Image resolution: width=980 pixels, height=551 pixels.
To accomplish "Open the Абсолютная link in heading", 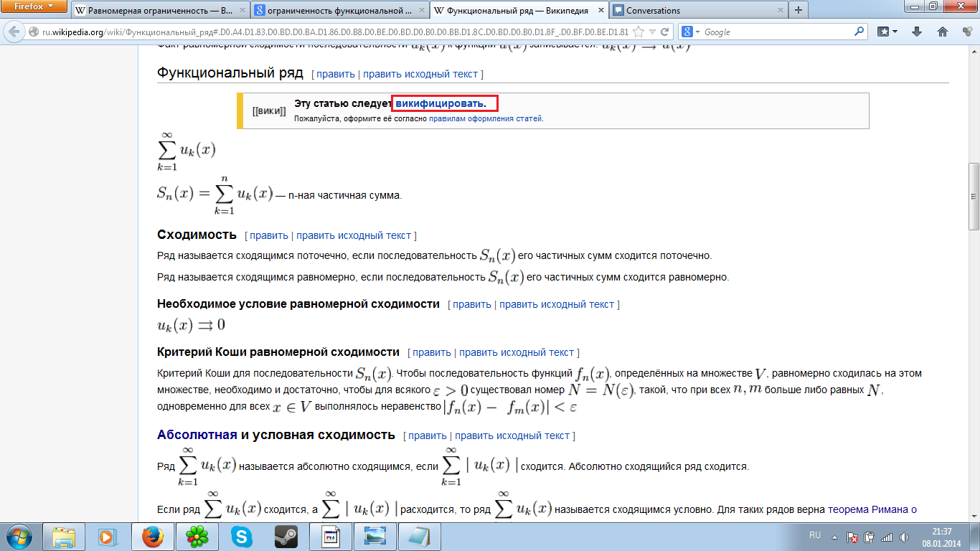I will 197,435.
